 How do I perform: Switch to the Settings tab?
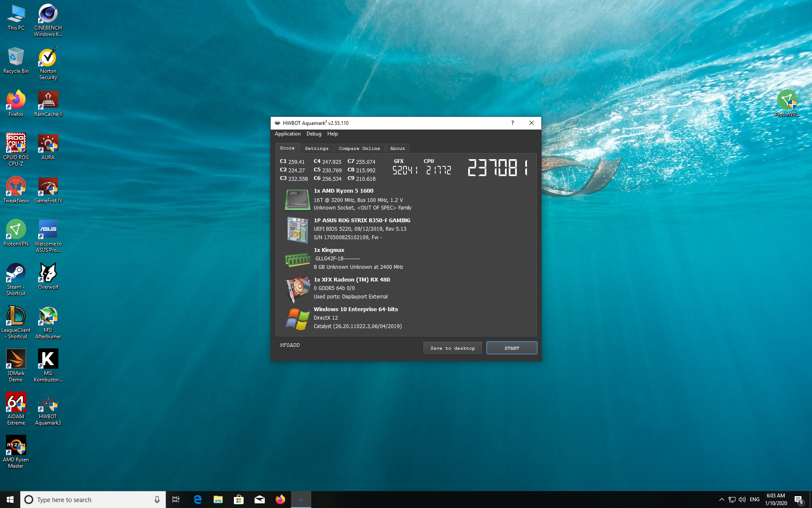317,148
